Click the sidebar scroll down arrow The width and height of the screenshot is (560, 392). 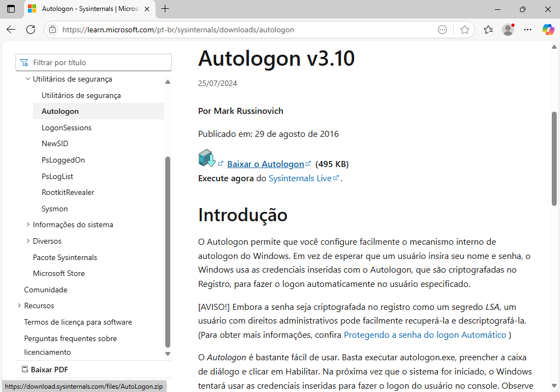tap(168, 354)
